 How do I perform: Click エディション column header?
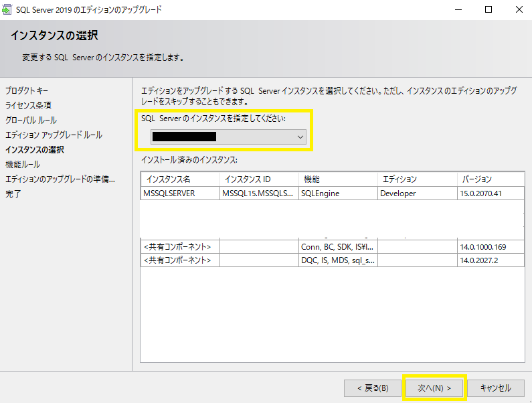pos(418,179)
